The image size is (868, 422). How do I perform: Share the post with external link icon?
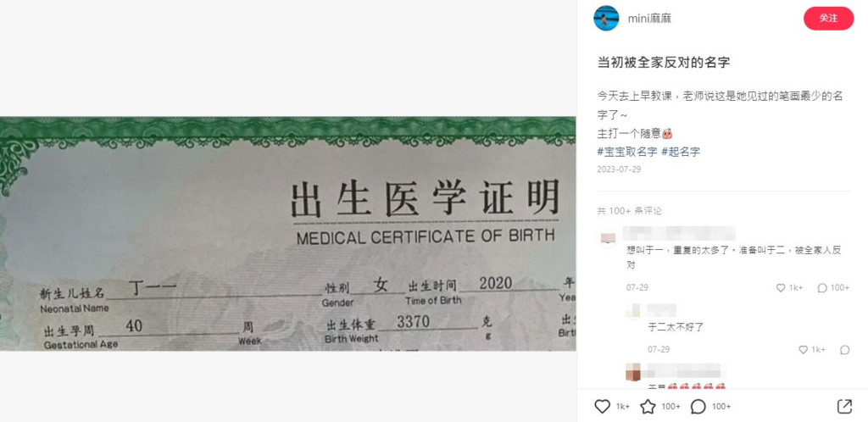[x=844, y=407]
